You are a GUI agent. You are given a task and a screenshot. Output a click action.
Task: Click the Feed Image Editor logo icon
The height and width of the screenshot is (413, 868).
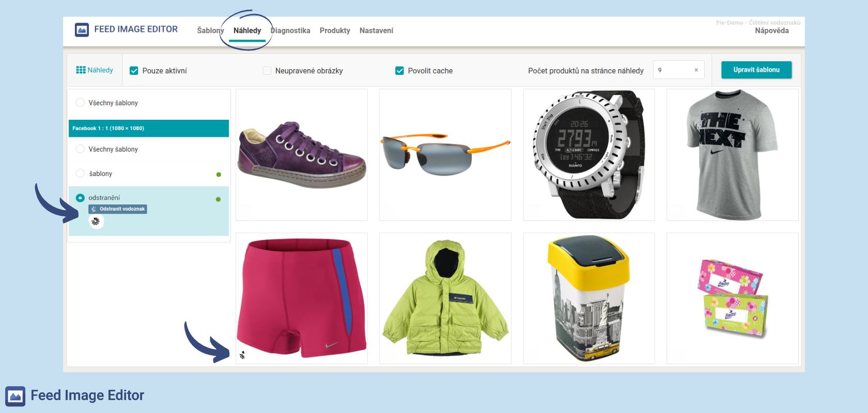[82, 30]
